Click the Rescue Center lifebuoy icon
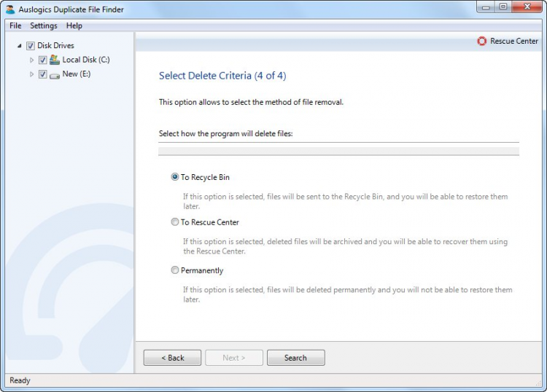Screen dimensions: 547x392 (481, 42)
